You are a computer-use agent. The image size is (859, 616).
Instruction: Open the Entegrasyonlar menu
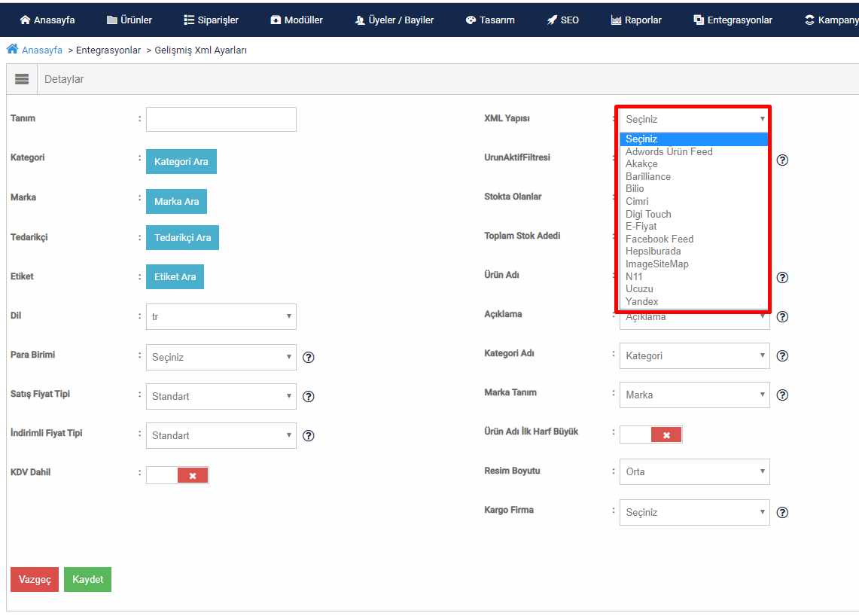point(733,20)
